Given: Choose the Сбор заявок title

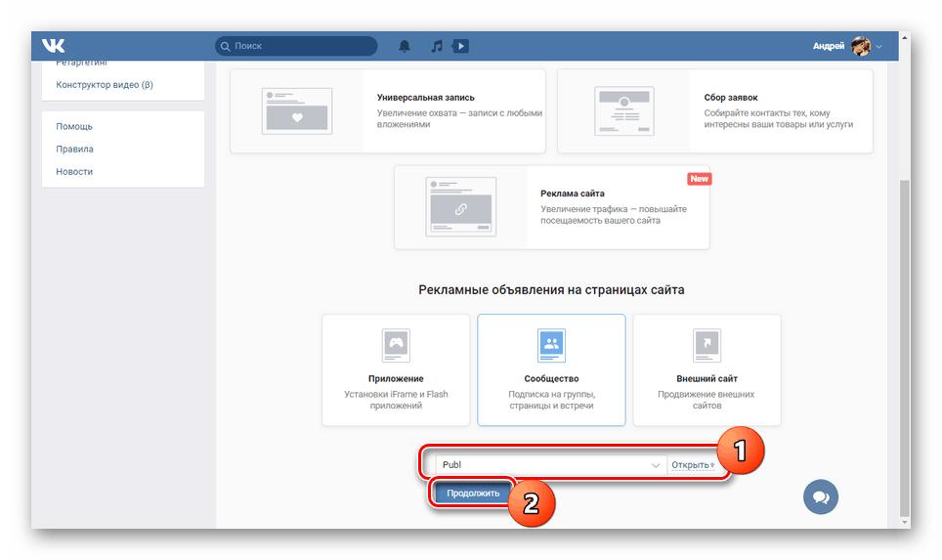Looking at the screenshot, I should [731, 98].
